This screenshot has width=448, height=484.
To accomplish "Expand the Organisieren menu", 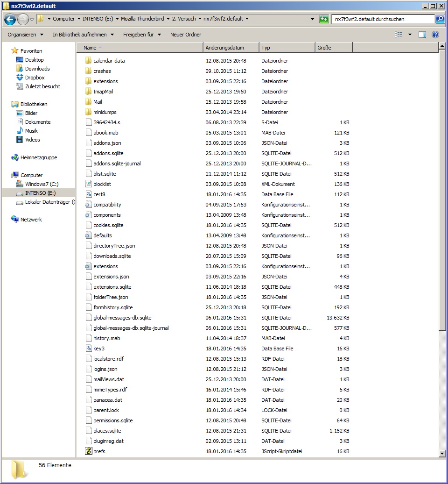I will point(25,35).
